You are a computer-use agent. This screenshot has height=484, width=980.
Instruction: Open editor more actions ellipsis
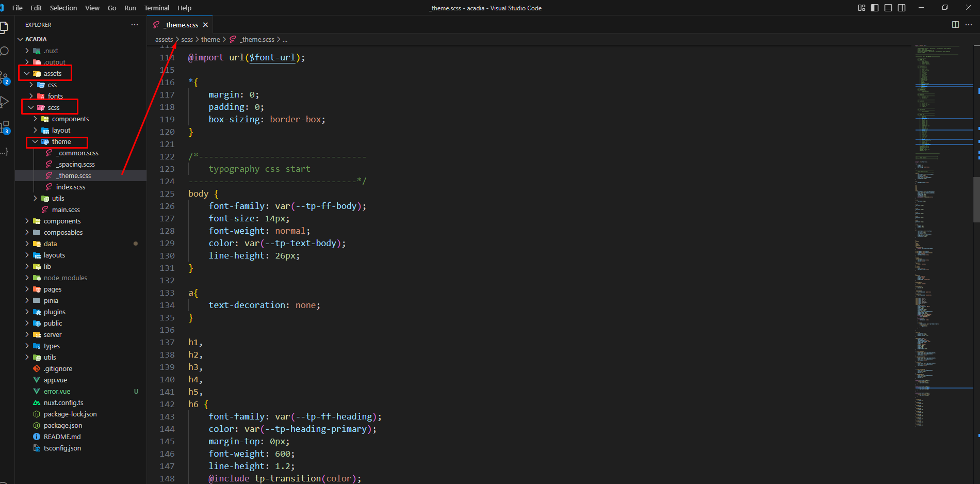(x=969, y=25)
